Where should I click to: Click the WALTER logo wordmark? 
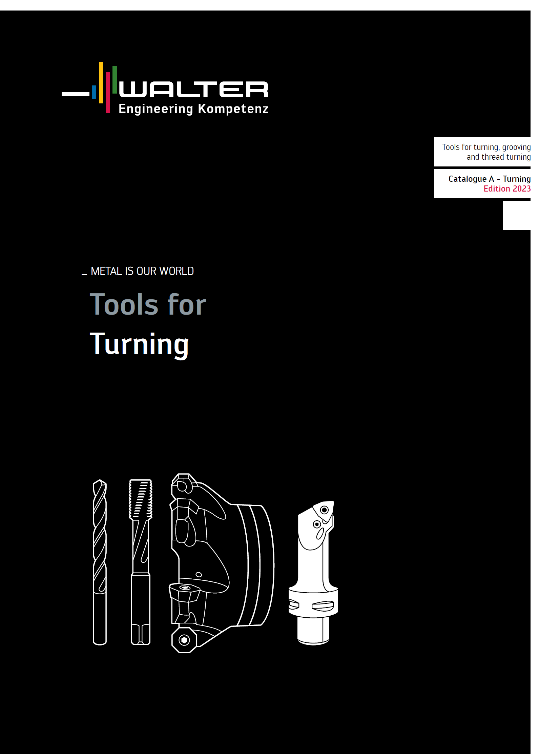click(x=193, y=89)
